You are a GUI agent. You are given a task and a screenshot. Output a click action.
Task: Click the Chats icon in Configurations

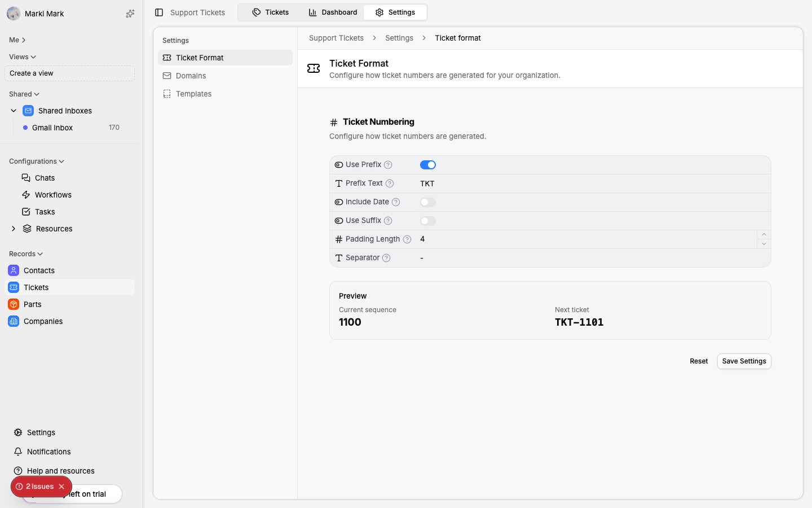click(x=26, y=178)
